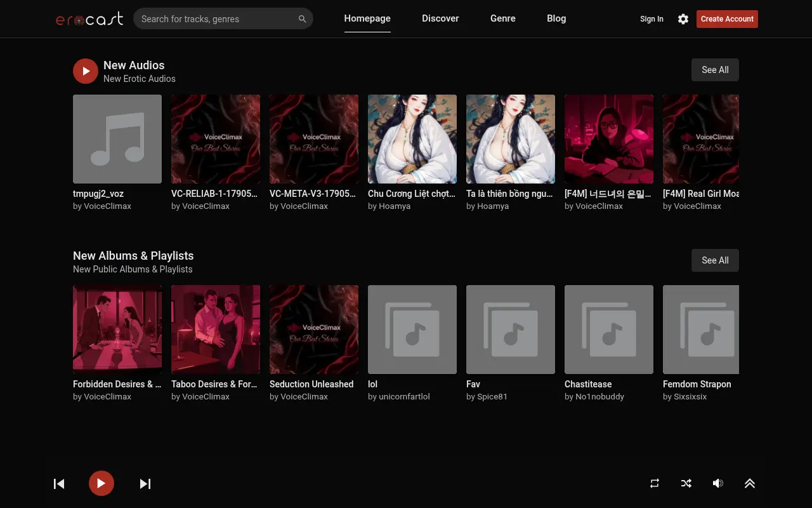Viewport: 812px width, 508px height.
Task: Open the tmpugj2_voz track thumbnail
Action: 117,139
